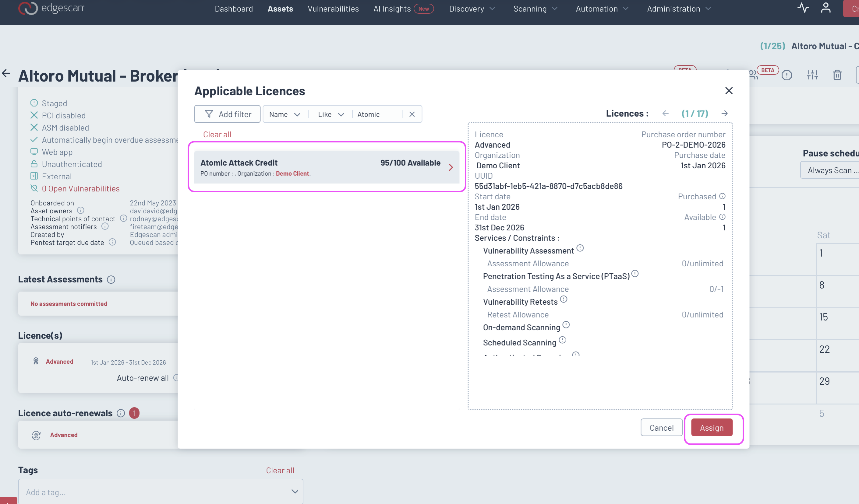Image resolution: width=859 pixels, height=504 pixels.
Task: Click the Demo Client organization link
Action: coord(292,173)
